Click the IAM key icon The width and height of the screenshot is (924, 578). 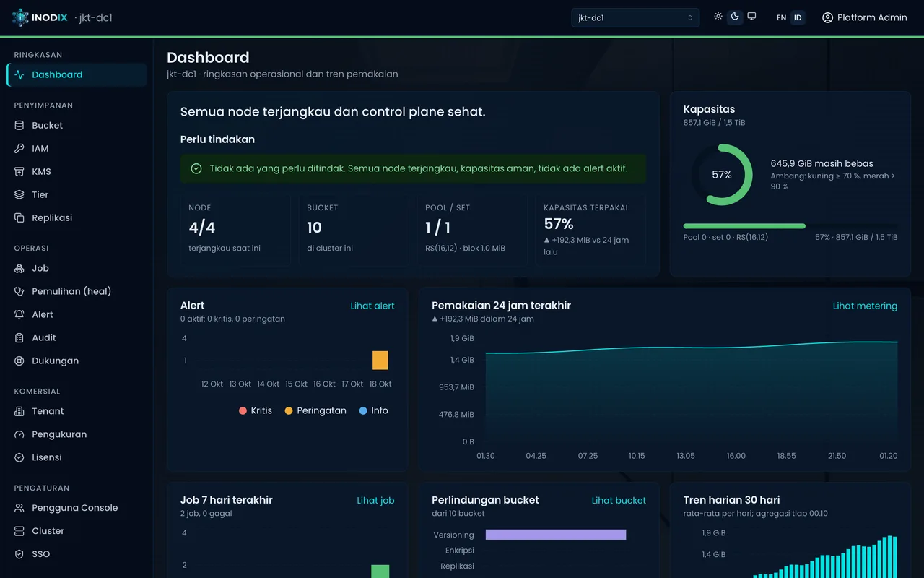(x=19, y=148)
